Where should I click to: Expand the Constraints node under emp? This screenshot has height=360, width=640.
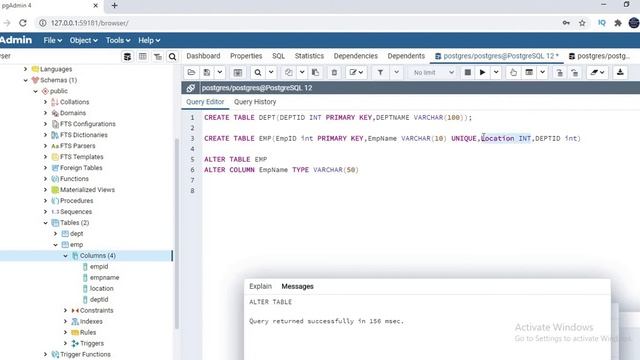pos(65,311)
